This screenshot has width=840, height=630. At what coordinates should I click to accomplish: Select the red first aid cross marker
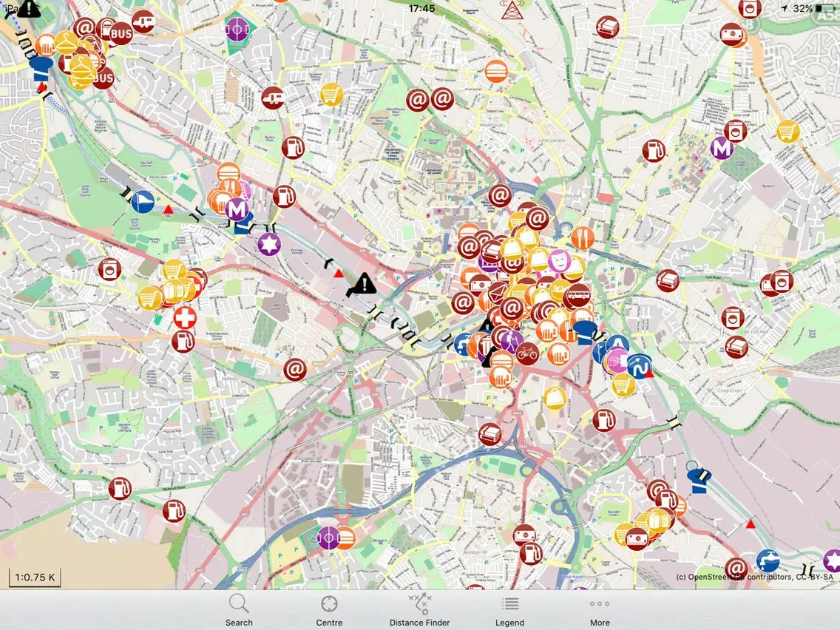point(185,318)
